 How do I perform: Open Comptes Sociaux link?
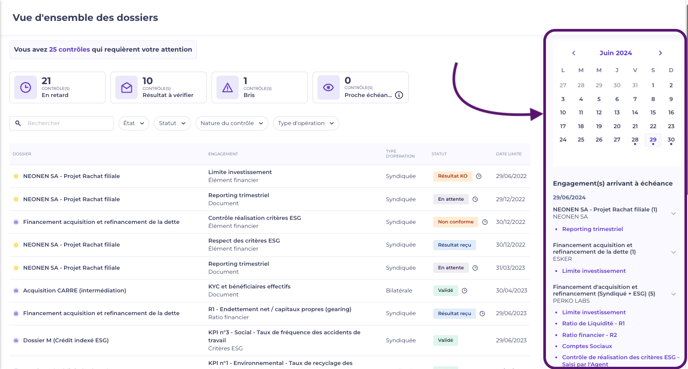point(587,346)
